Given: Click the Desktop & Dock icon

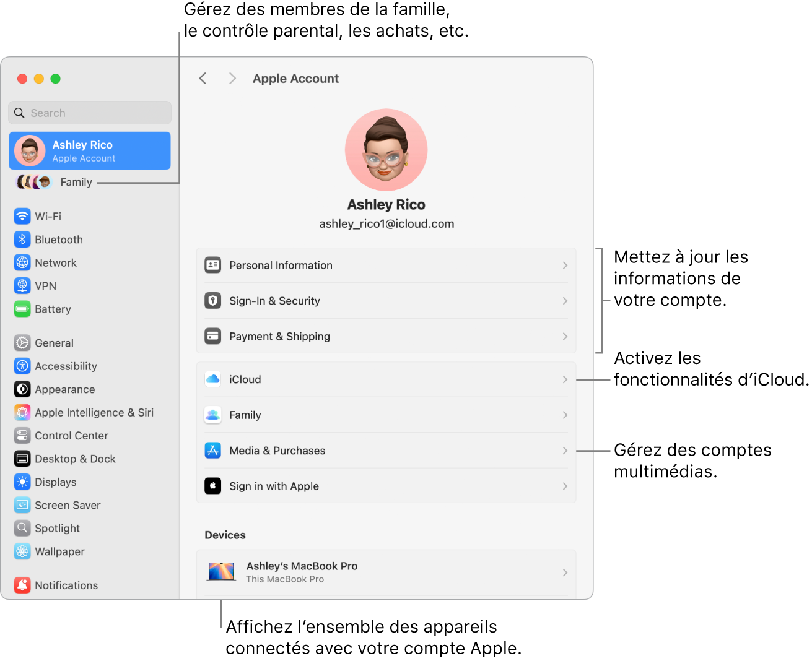Looking at the screenshot, I should (22, 459).
